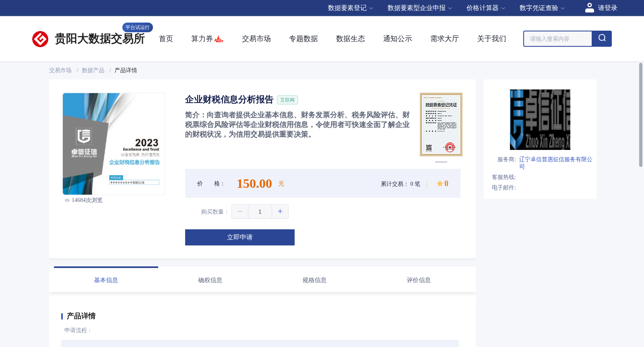Image resolution: width=644 pixels, height=347 pixels.
Task: Open 需求大厅 navigation item
Action: point(444,39)
